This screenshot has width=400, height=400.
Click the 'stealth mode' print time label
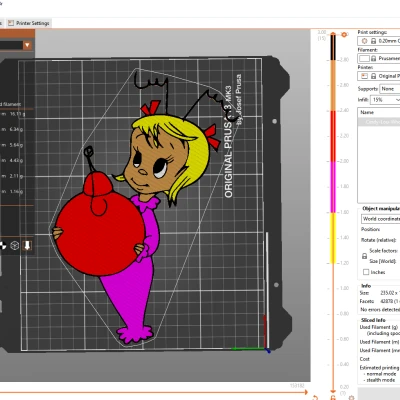(x=381, y=380)
